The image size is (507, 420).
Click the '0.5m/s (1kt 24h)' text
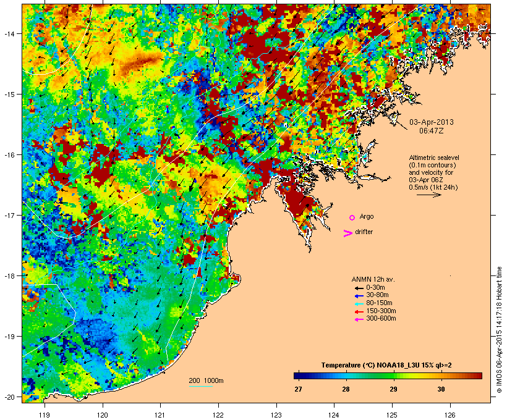433,187
